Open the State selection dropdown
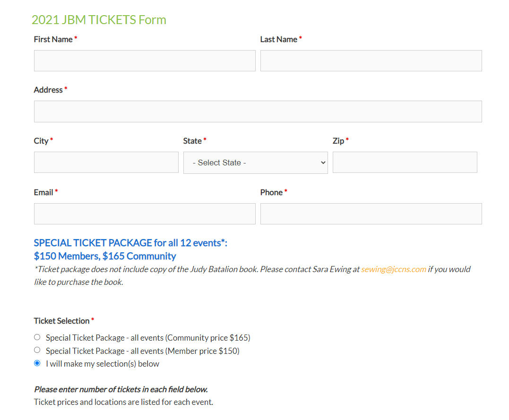 (255, 163)
